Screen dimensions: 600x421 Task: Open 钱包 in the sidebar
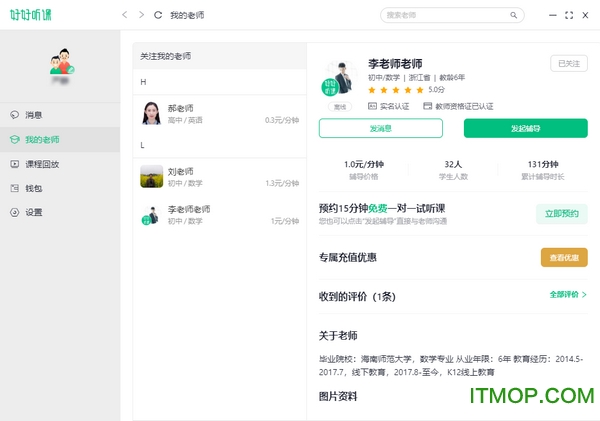60,188
